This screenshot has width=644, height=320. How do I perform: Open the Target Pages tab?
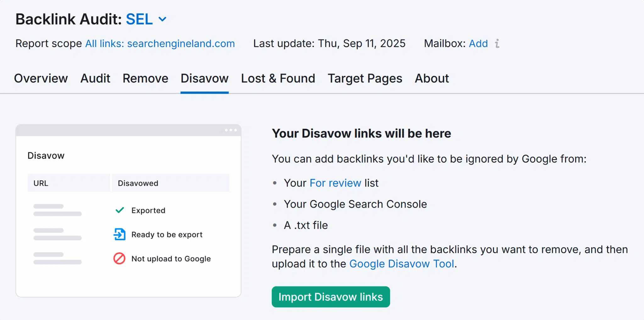coord(365,79)
